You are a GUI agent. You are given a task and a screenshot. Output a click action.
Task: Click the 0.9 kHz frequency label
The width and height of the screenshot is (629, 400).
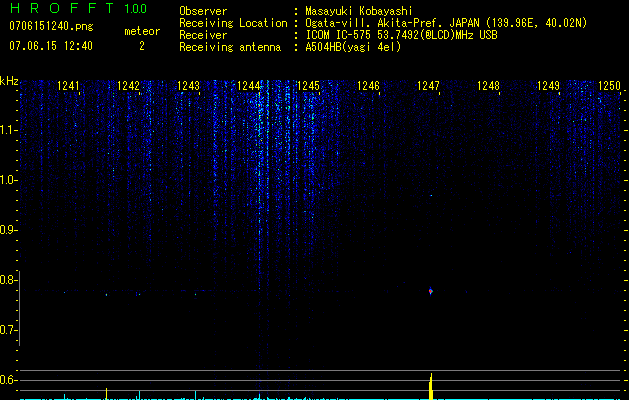[7, 230]
